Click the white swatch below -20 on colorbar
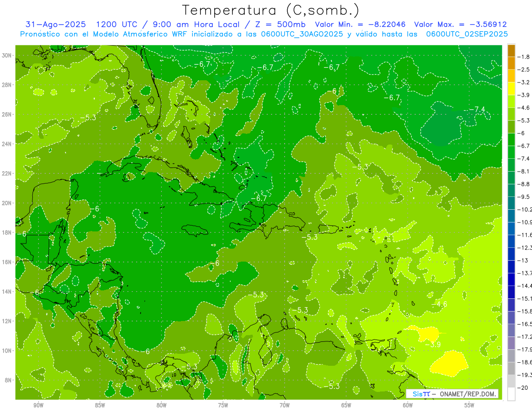 511,394
